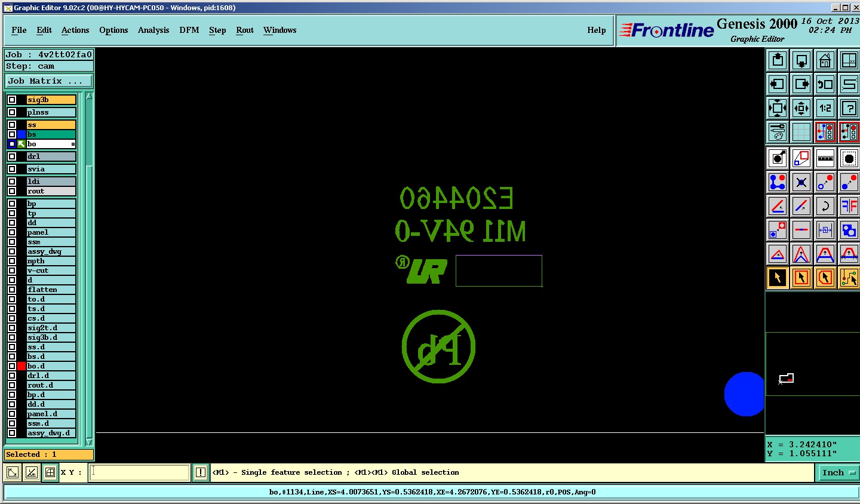Toggle the bo.d layer checkbox
This screenshot has height=504, width=860.
12,366
